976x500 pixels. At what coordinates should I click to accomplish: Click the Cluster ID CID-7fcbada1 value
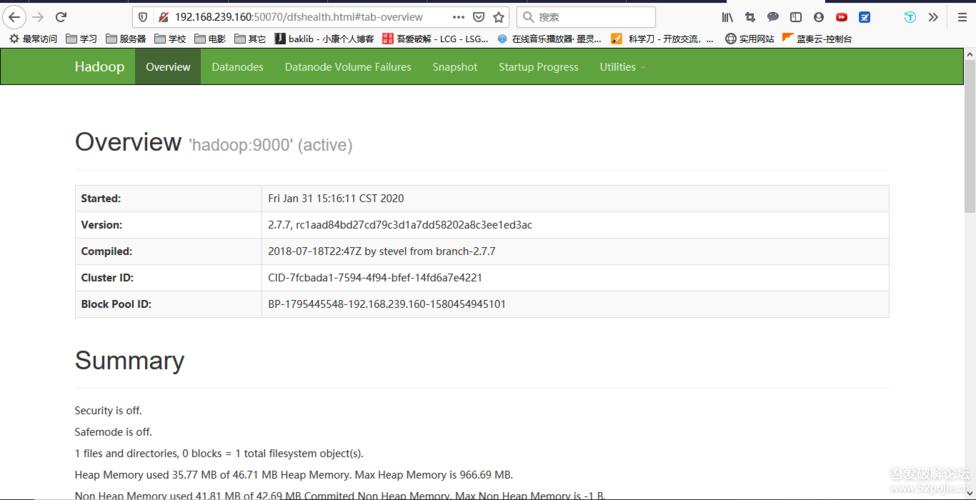375,278
